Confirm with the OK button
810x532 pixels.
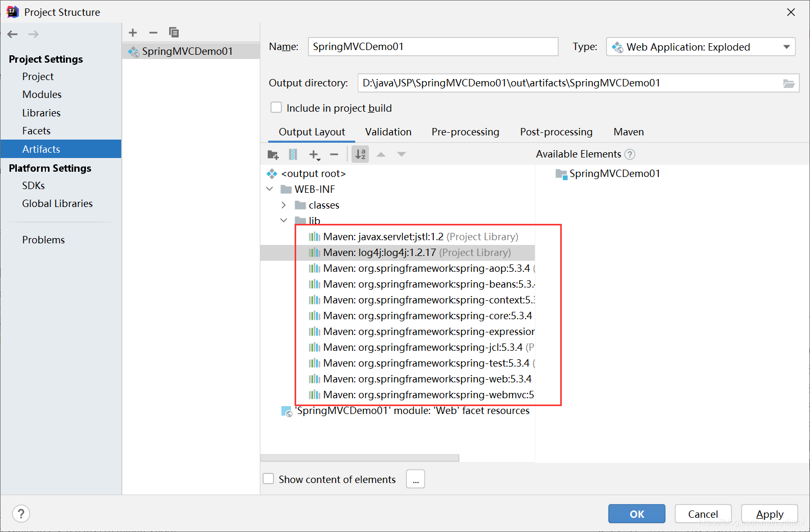637,514
